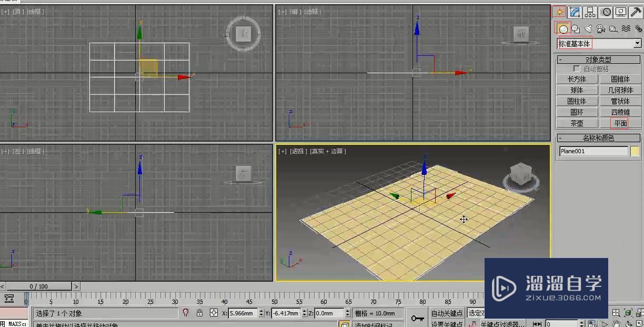Open the Hierarchy panel tab

(x=590, y=12)
